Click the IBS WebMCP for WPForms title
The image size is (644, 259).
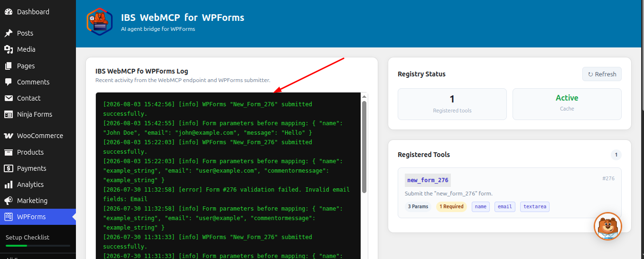point(183,18)
